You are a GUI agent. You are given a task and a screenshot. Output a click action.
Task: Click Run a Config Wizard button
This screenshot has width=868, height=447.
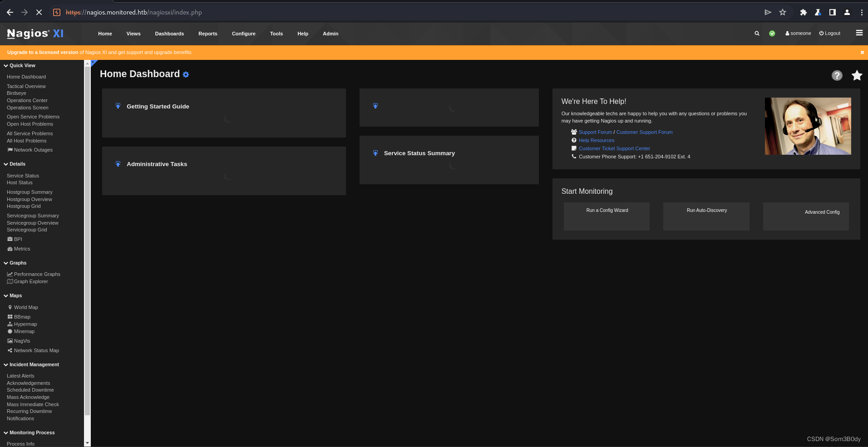coord(607,216)
